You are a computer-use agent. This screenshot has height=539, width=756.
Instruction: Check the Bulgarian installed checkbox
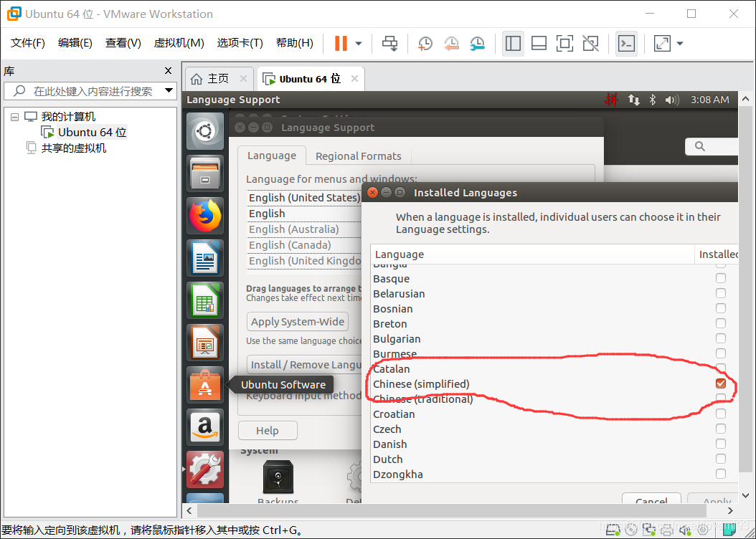[721, 338]
